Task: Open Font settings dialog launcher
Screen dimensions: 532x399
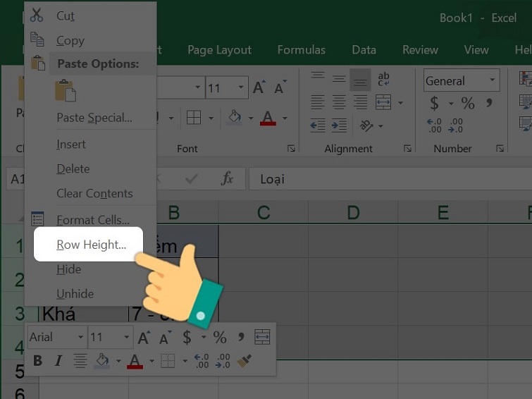Action: pyautogui.click(x=291, y=149)
